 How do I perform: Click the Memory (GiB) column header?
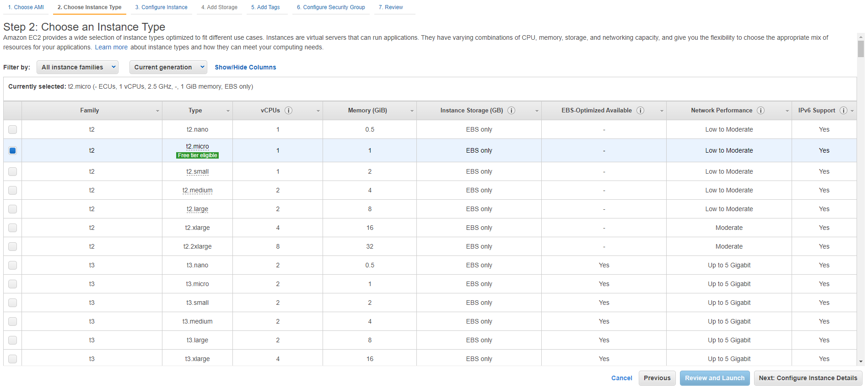pyautogui.click(x=369, y=111)
